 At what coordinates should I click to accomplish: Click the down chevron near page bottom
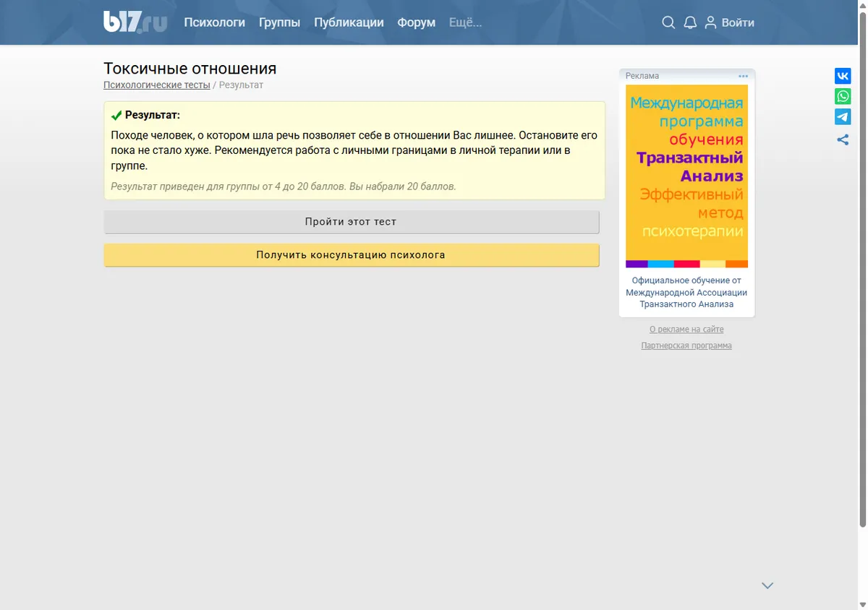[x=767, y=585]
